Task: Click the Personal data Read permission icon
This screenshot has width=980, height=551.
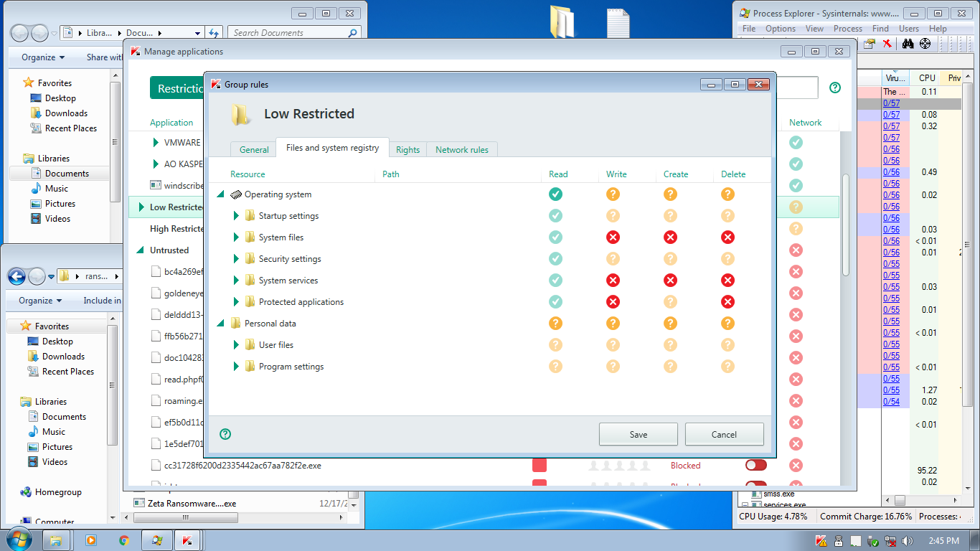Action: (x=555, y=323)
